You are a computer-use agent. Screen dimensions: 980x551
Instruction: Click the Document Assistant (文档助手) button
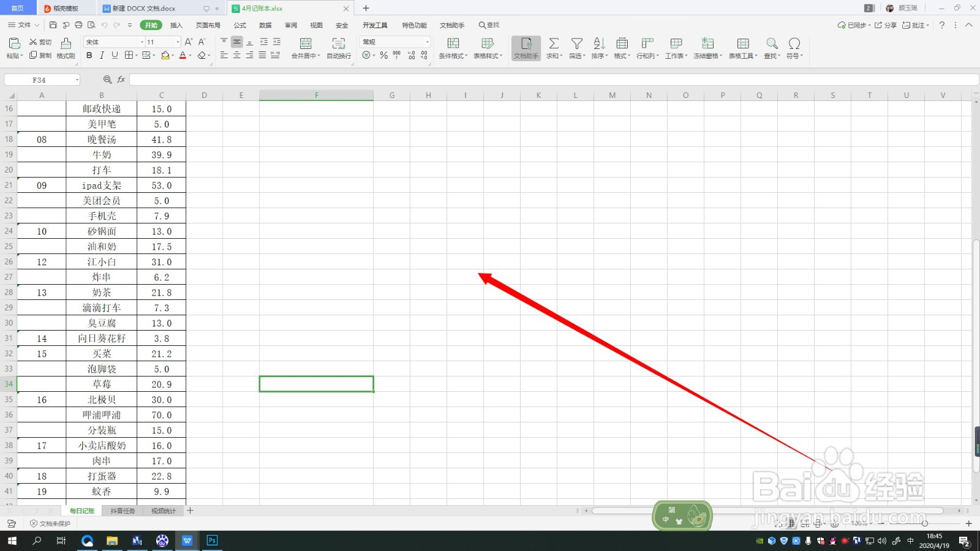(x=526, y=48)
